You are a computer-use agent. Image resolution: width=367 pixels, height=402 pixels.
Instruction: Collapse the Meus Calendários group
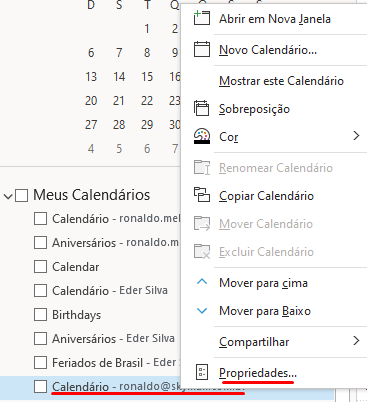pos(8,196)
